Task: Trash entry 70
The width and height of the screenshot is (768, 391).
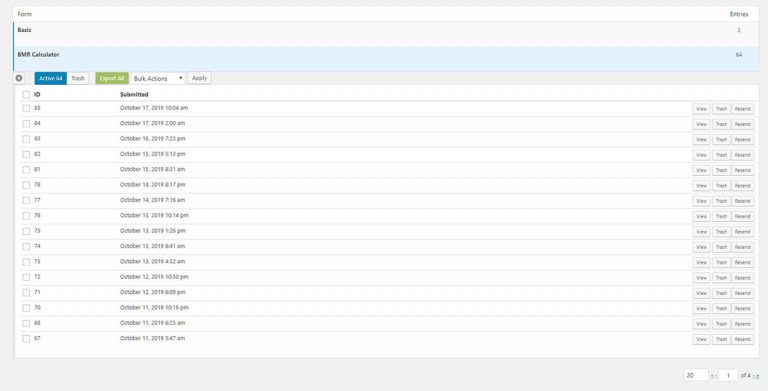Action: point(721,309)
